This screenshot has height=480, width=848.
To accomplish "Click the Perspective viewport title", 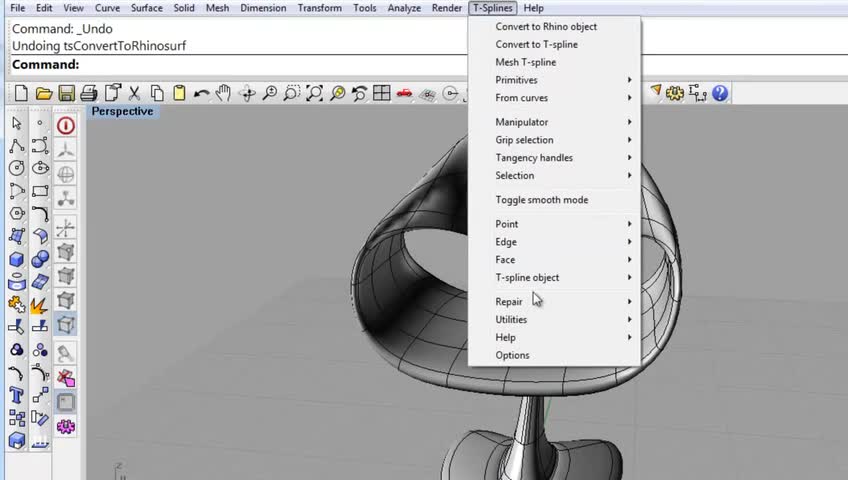I will tap(122, 111).
